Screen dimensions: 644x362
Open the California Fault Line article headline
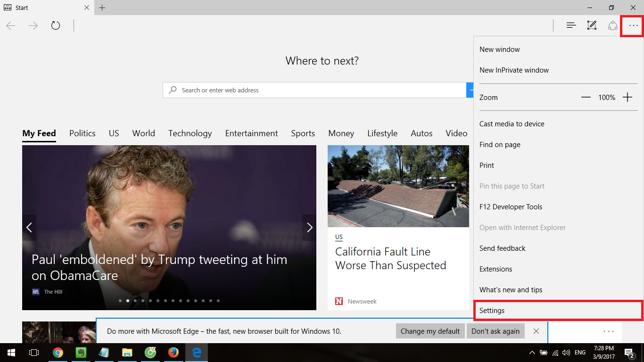tap(391, 258)
